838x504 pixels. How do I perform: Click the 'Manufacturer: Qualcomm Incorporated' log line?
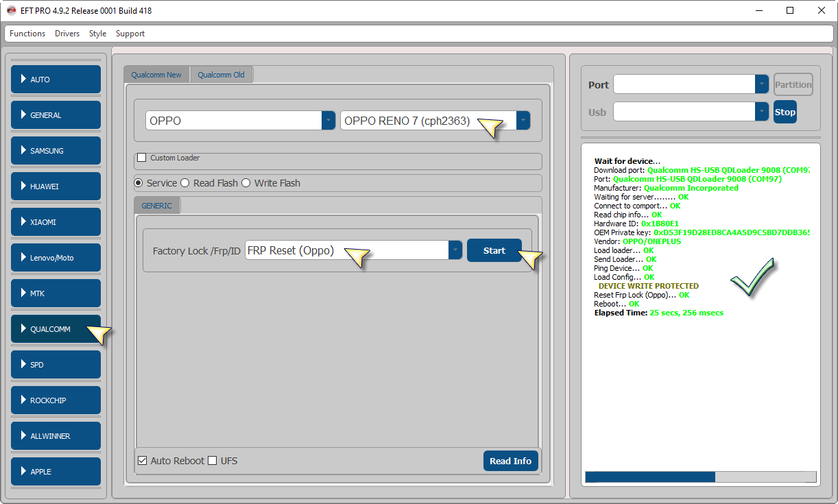(666, 188)
